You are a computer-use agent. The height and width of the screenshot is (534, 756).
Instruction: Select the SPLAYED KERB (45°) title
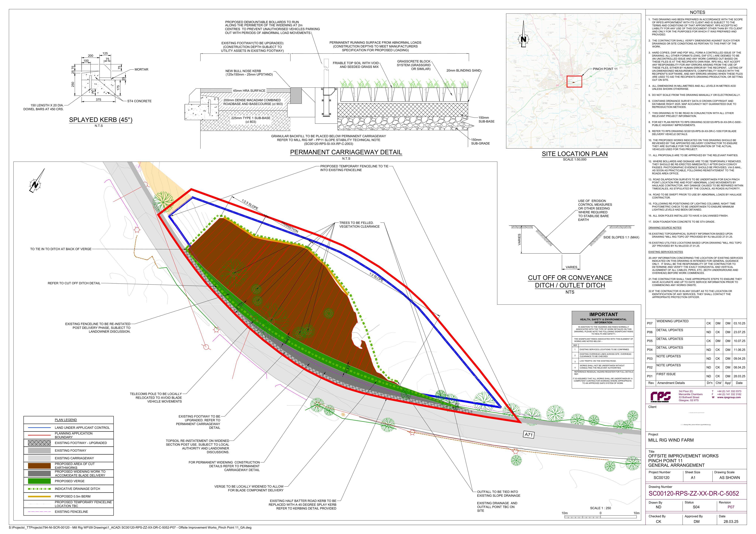(x=101, y=120)
